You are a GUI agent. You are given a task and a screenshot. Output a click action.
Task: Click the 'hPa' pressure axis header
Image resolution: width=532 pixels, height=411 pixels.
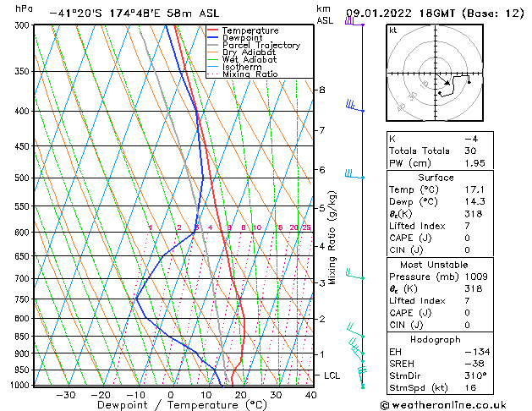click(24, 8)
